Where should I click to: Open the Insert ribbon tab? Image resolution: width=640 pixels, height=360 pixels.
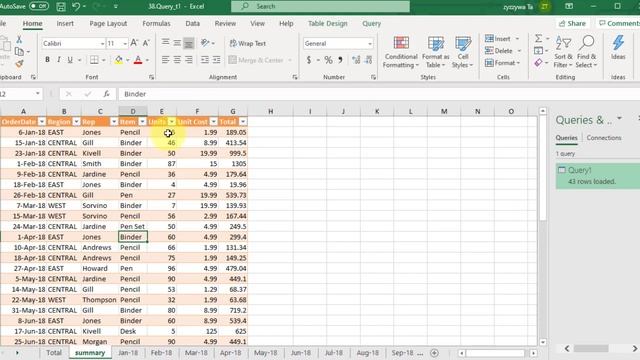click(65, 24)
